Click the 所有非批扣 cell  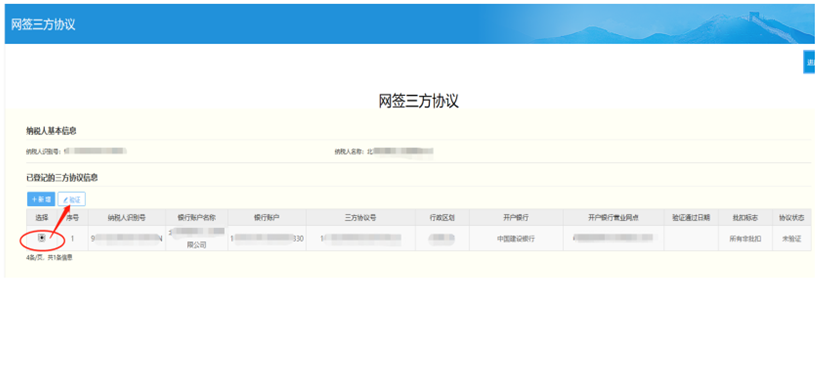[x=745, y=239]
